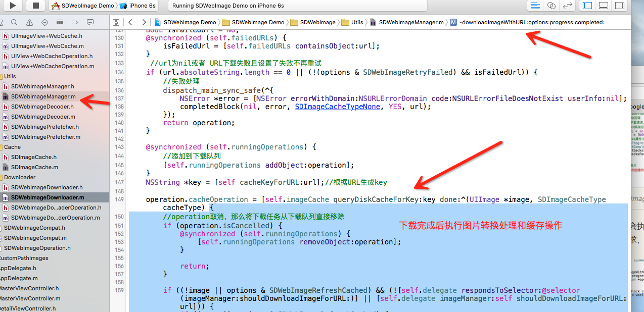Open UIImageView+WebCache.m file
This screenshot has width=644, height=312.
(x=48, y=46)
